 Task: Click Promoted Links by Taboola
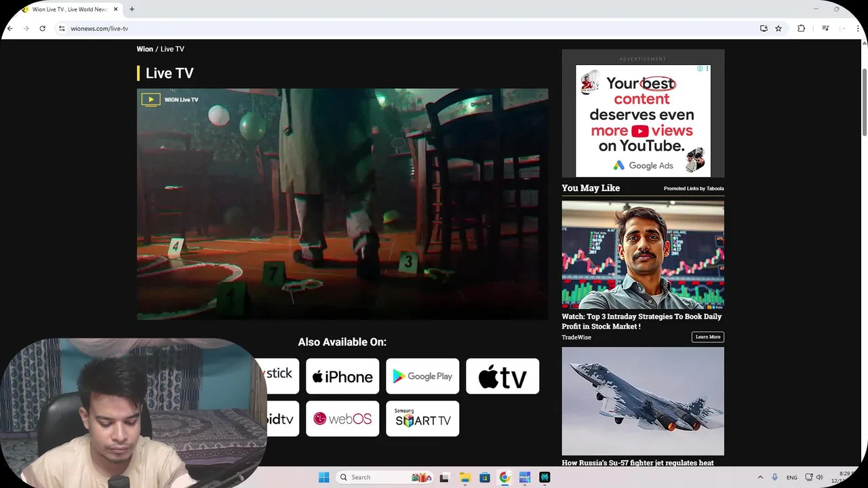694,188
